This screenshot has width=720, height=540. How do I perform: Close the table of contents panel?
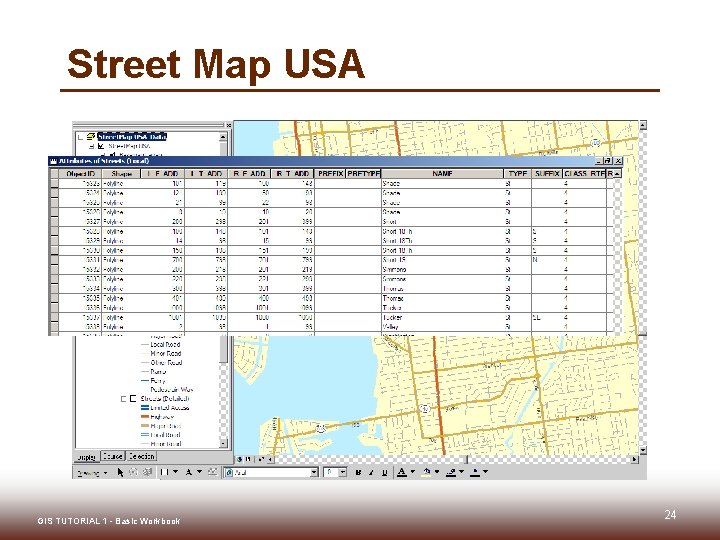tap(228, 125)
